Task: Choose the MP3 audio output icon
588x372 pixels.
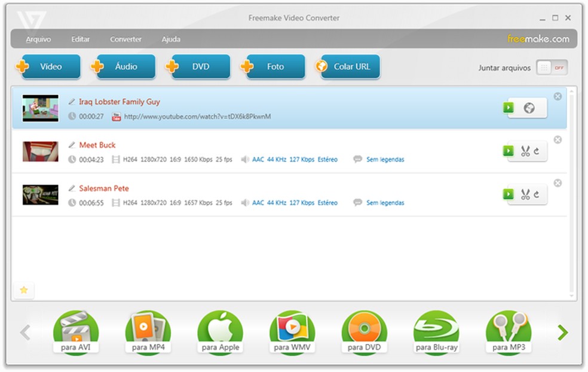Action: (x=508, y=327)
